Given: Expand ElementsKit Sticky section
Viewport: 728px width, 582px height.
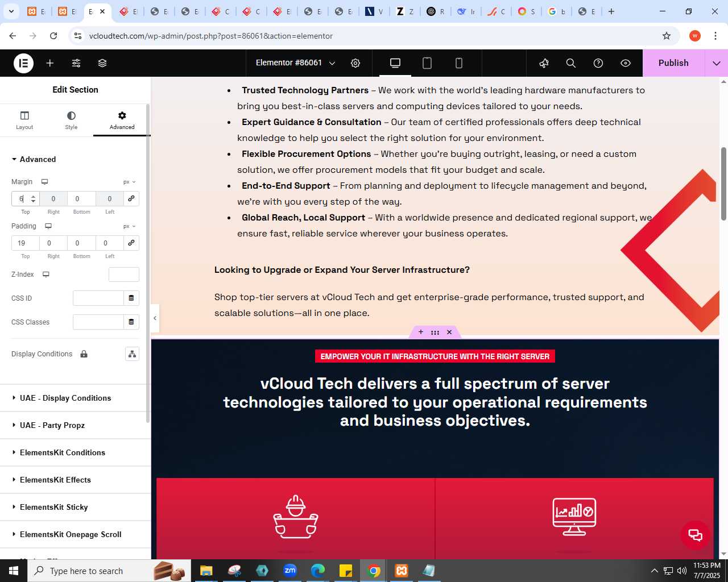Looking at the screenshot, I should pos(74,507).
